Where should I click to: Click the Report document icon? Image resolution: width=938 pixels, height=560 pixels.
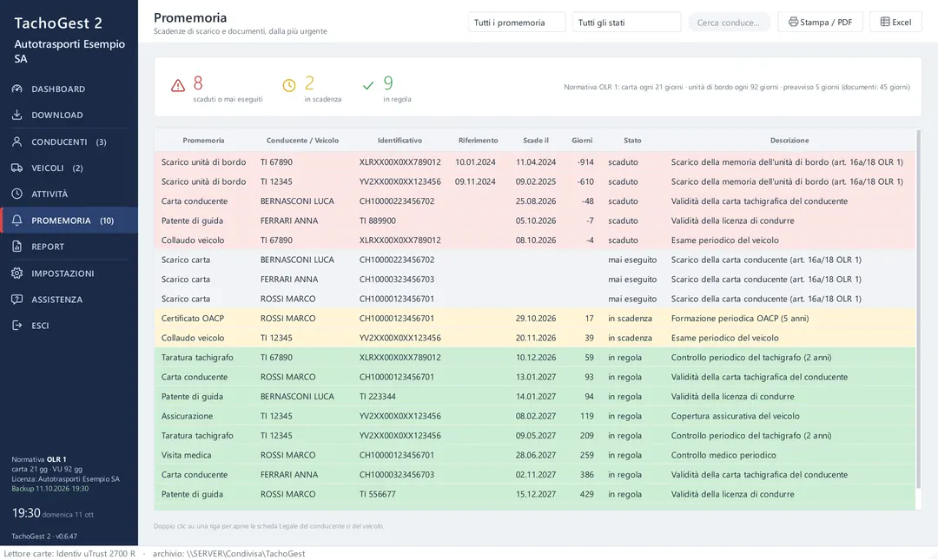17,247
